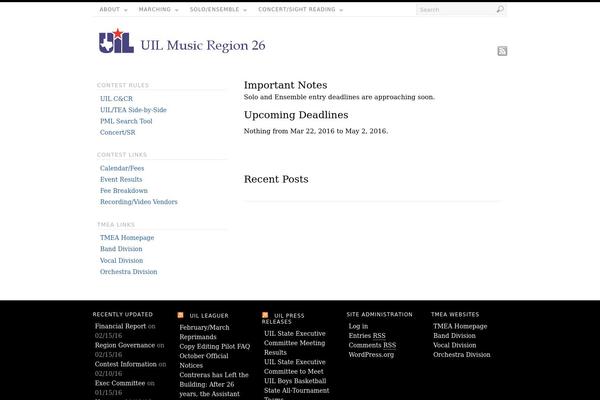The height and width of the screenshot is (400, 600).
Task: Open Contreras has Left the Building link
Action: pos(214,384)
